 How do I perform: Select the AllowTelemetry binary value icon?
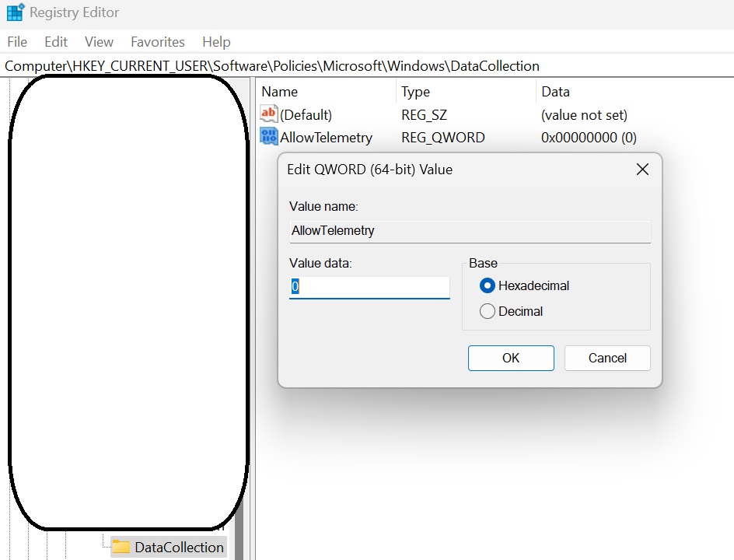(x=269, y=137)
